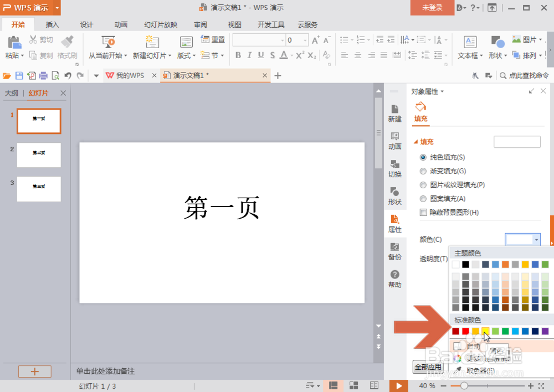This screenshot has width=554, height=392.
Task: Click the Cut scissors icon
Action: coord(33,39)
